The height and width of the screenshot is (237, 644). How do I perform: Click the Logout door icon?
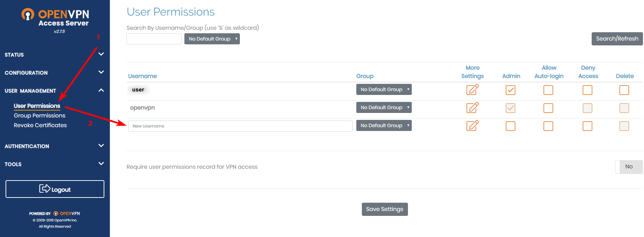coord(44,188)
